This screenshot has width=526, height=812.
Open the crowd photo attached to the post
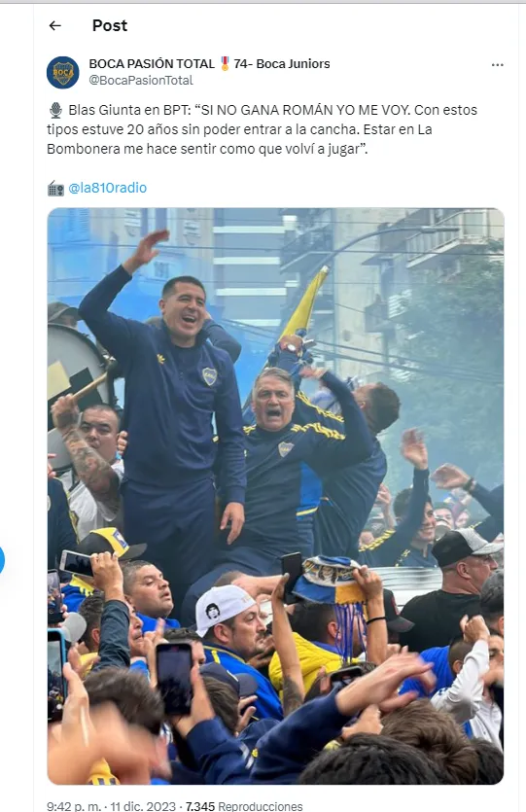(x=275, y=496)
